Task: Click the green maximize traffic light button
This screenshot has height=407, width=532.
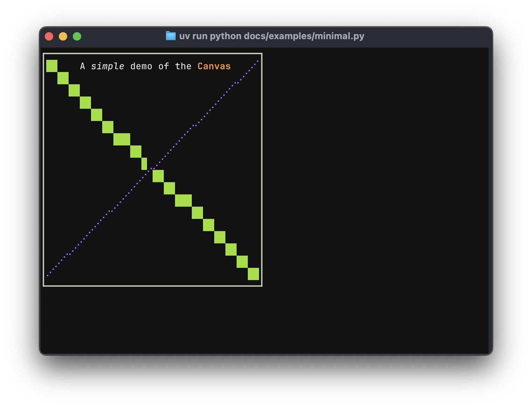Action: [77, 36]
